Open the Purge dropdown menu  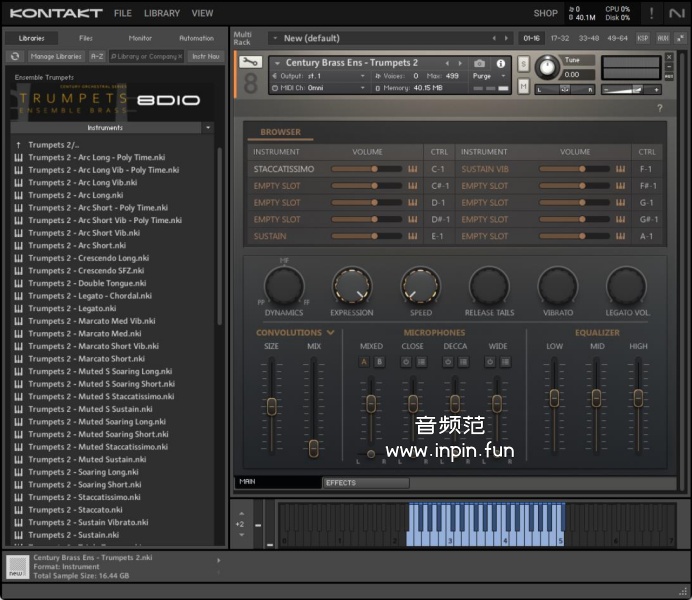coord(486,76)
